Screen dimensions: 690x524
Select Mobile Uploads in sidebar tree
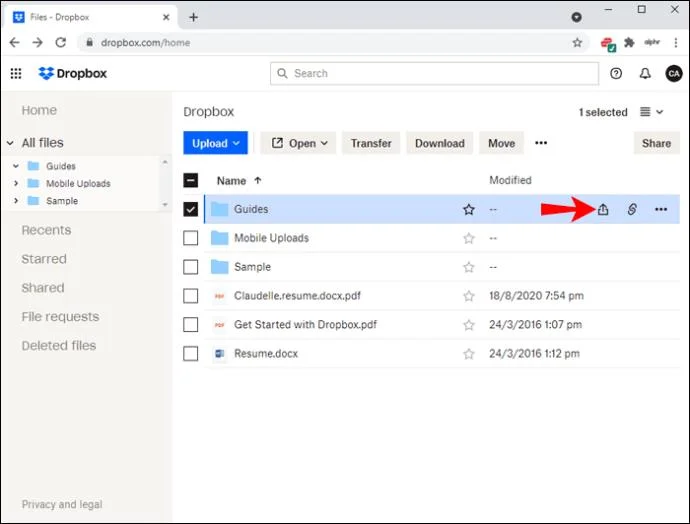pyautogui.click(x=78, y=183)
